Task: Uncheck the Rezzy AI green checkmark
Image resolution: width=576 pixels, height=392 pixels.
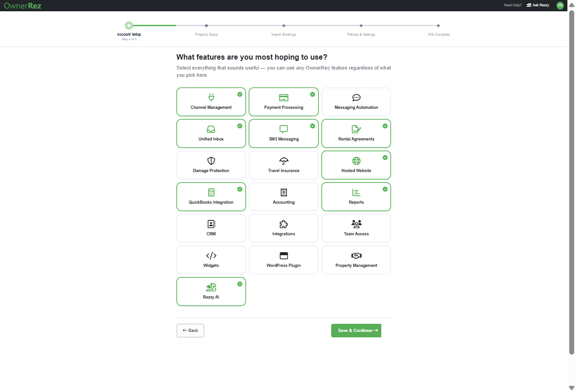Action: pyautogui.click(x=240, y=284)
